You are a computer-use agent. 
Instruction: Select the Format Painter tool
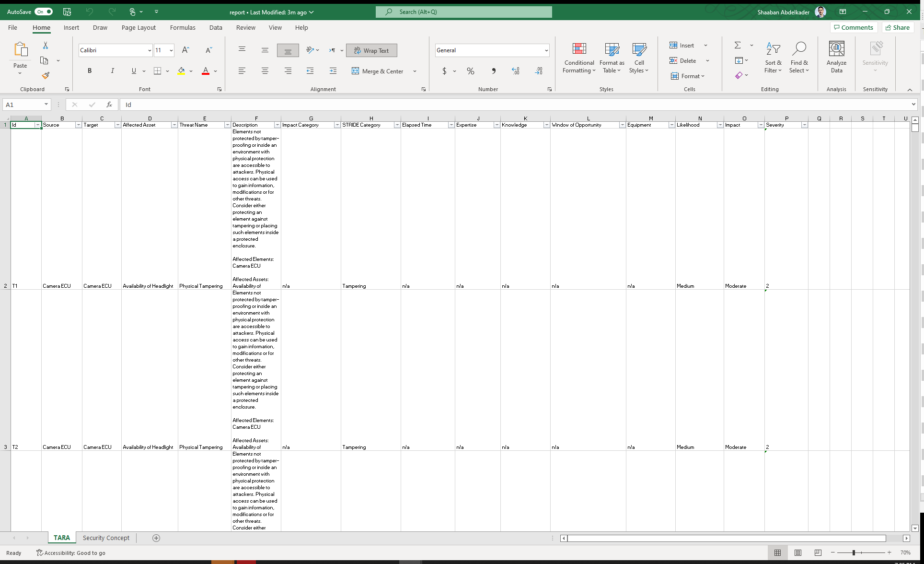pyautogui.click(x=46, y=75)
